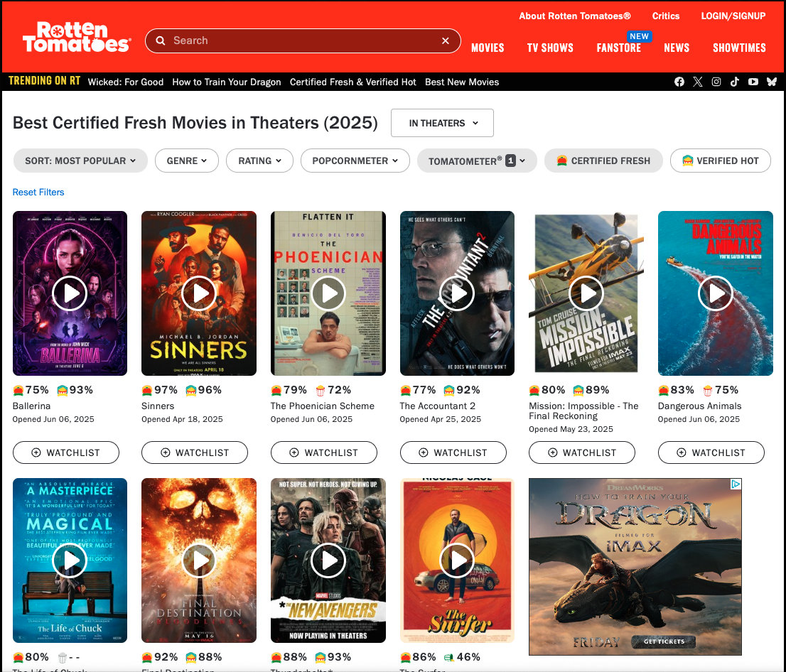Play the Sinners trailer
The height and width of the screenshot is (672, 786).
tap(199, 293)
